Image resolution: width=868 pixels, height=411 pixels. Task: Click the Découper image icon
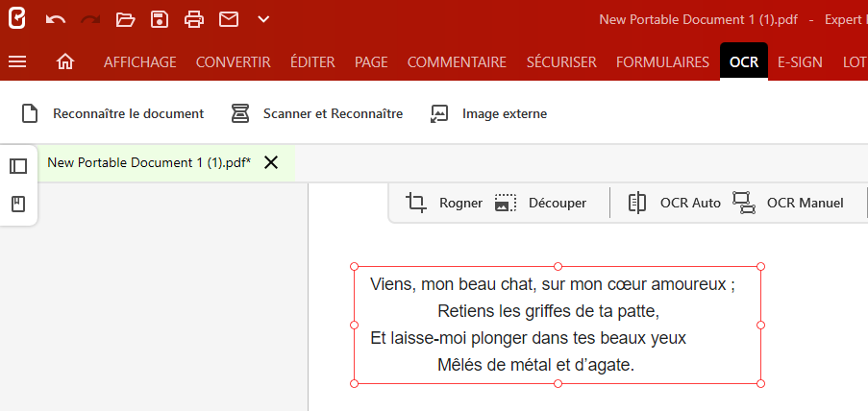click(x=506, y=203)
